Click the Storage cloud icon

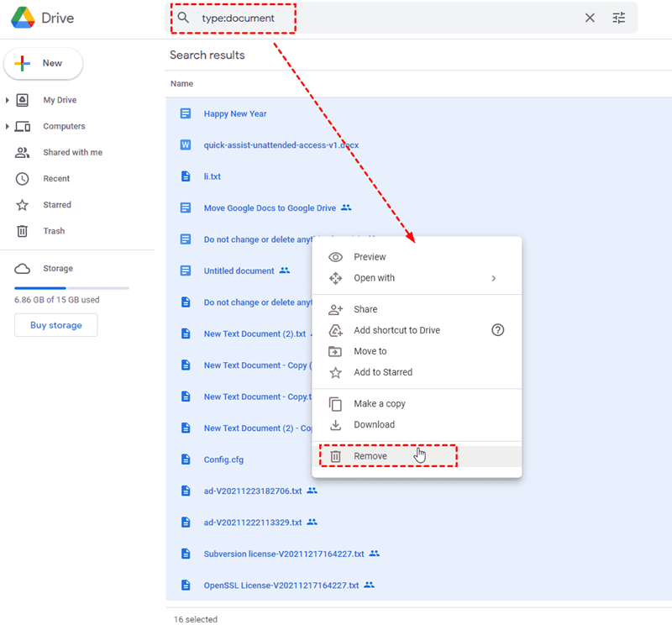coord(24,269)
